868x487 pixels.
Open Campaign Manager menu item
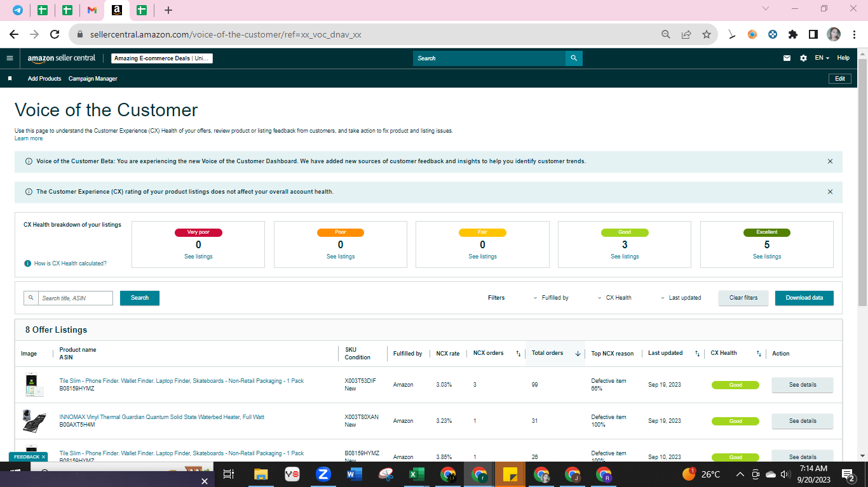pyautogui.click(x=93, y=79)
